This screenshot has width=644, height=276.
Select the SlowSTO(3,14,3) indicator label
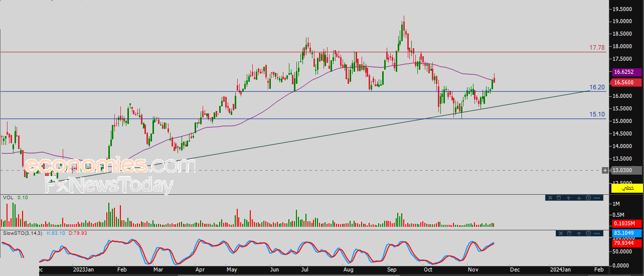pyautogui.click(x=23, y=233)
